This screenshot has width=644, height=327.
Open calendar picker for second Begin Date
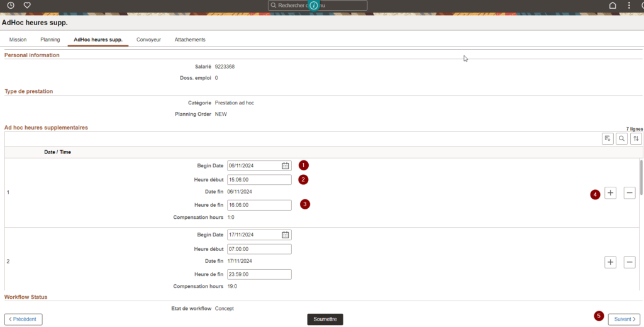point(285,235)
